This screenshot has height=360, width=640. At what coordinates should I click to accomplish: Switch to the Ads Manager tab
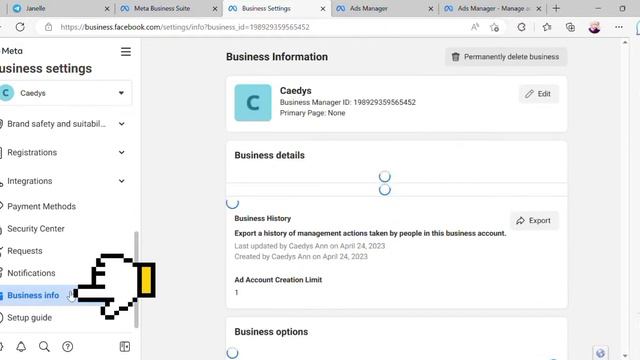[384, 9]
